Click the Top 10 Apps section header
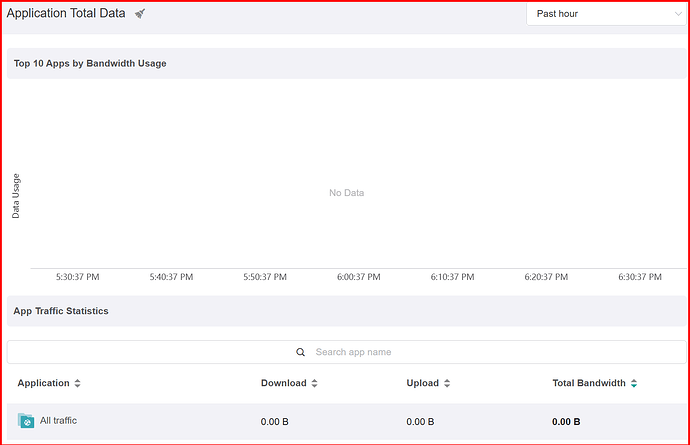690x445 pixels. (x=90, y=63)
